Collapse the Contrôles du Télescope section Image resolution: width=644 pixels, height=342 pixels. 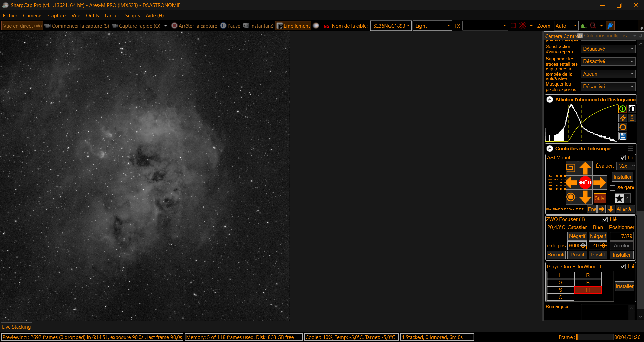[550, 149]
